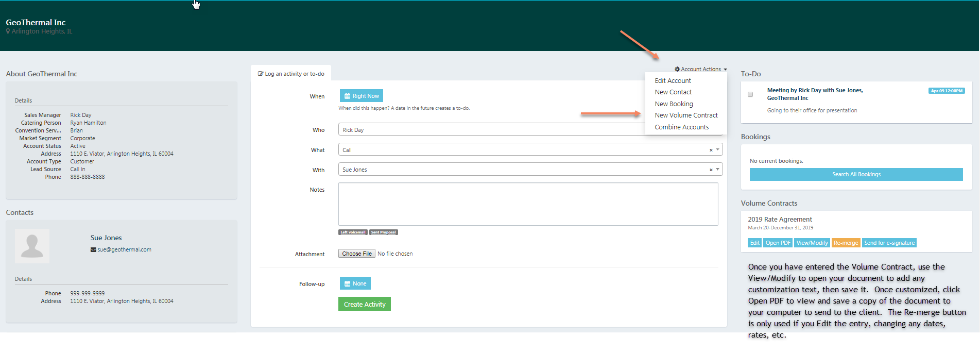Expand the What dropdown arrow

point(717,150)
